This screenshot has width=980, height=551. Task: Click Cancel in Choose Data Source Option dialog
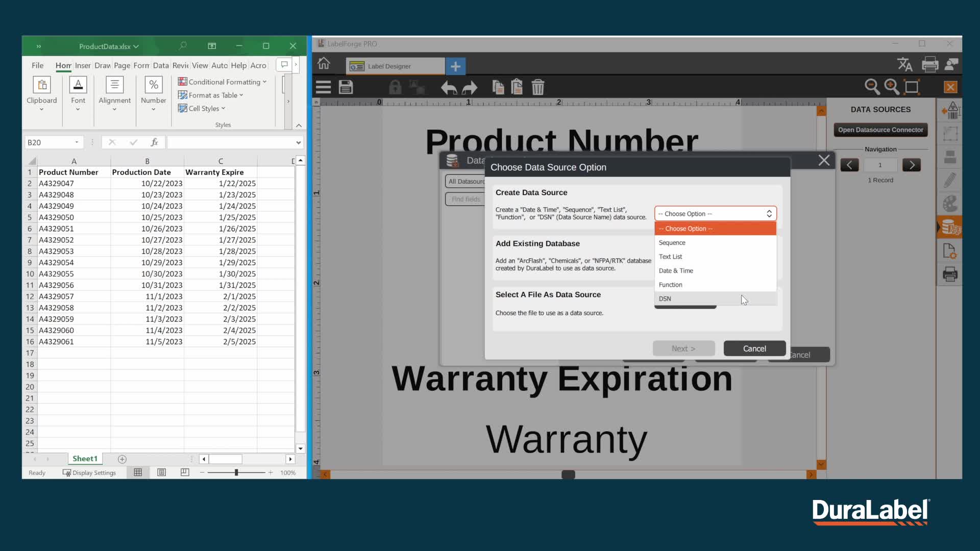pyautogui.click(x=754, y=348)
